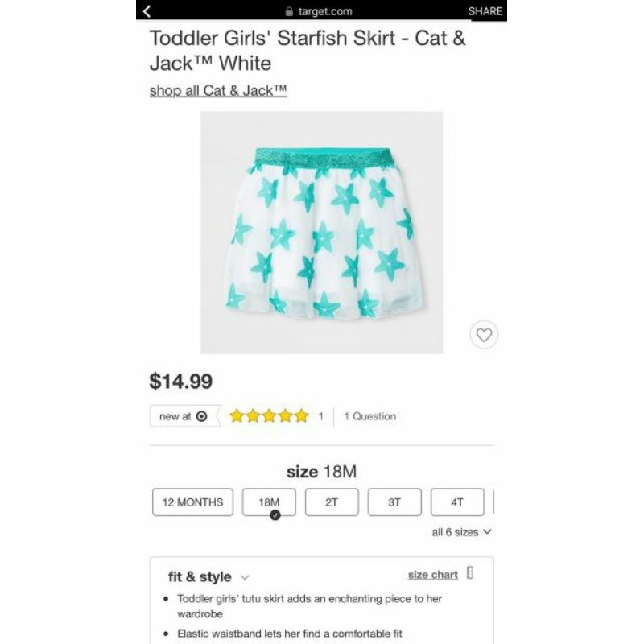Click the five-star rating icons
Screen dimensions: 644x644
269,416
